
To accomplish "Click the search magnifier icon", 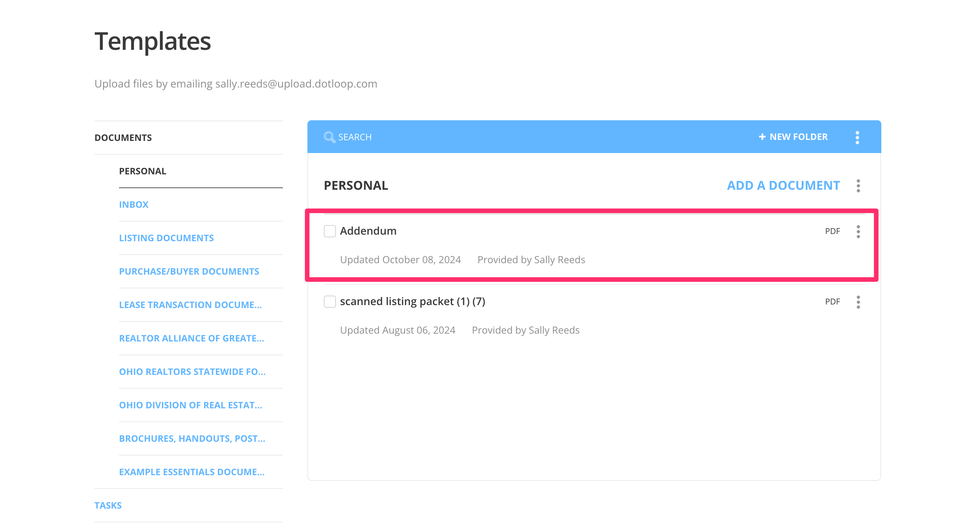I will [x=329, y=137].
